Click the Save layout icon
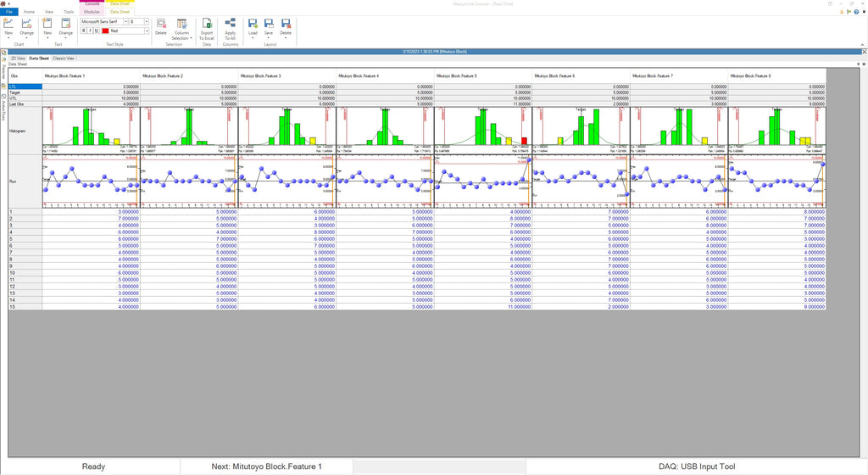868x475 pixels. [269, 23]
